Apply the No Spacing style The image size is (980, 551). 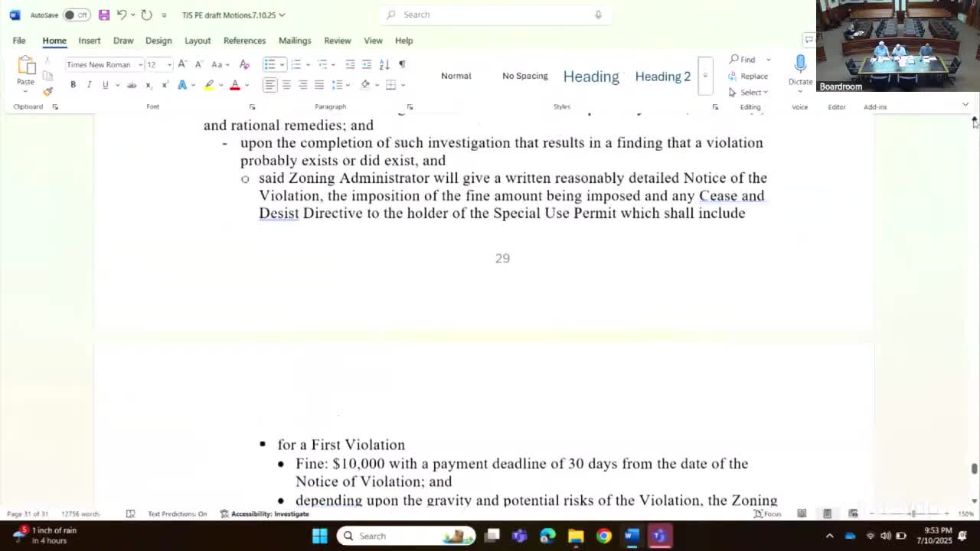tap(524, 76)
